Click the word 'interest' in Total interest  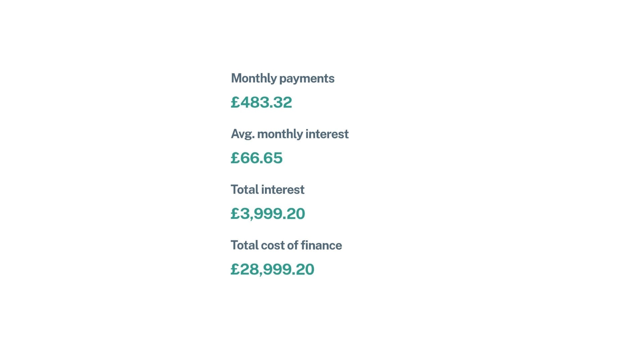[283, 190]
